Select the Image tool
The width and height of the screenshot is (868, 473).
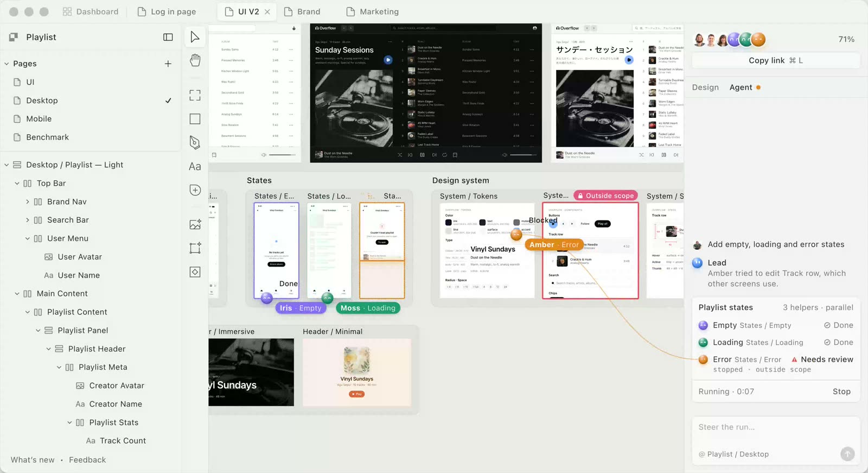point(195,224)
